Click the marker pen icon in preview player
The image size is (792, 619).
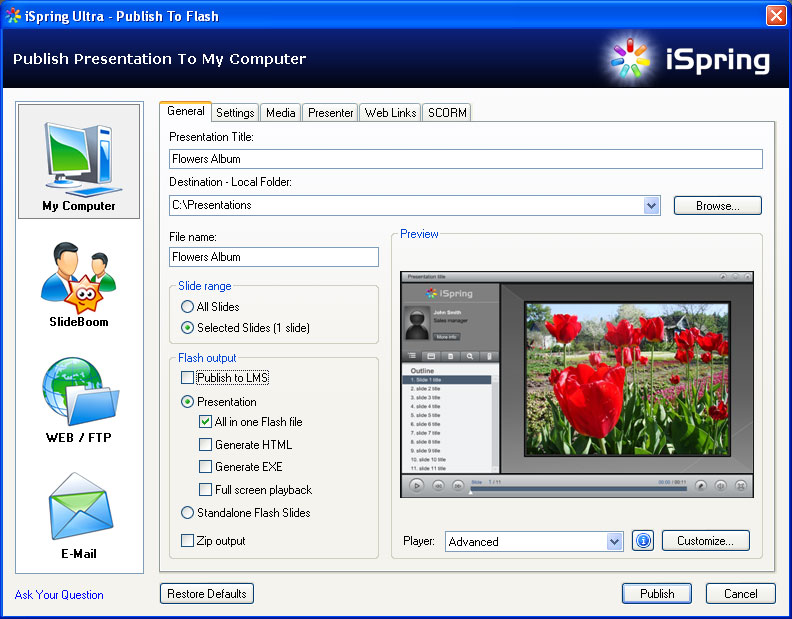pos(700,486)
